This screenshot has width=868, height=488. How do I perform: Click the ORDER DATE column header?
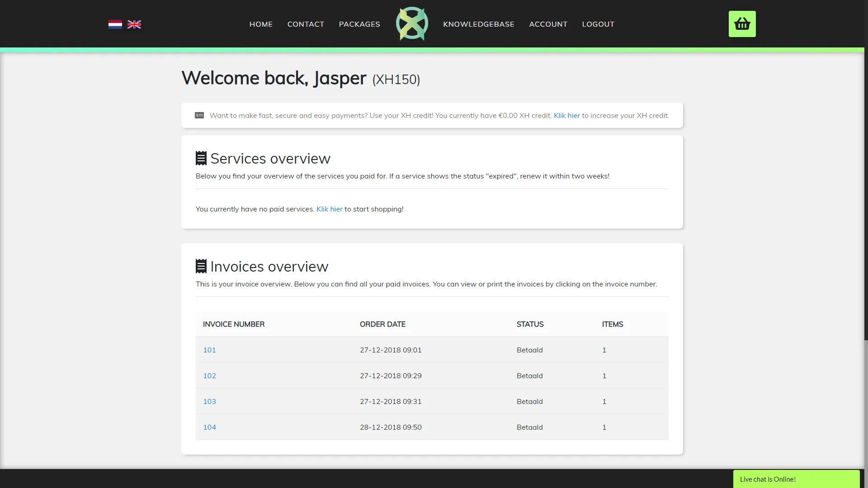[382, 324]
